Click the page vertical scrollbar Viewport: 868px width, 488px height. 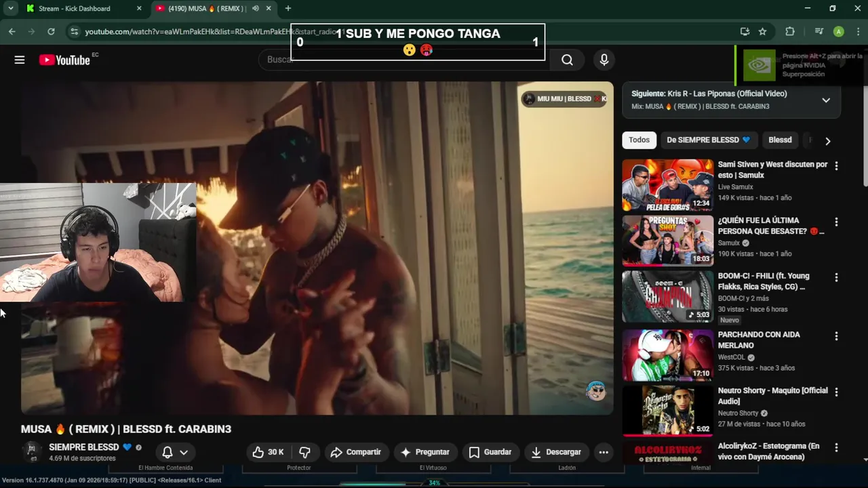865,136
